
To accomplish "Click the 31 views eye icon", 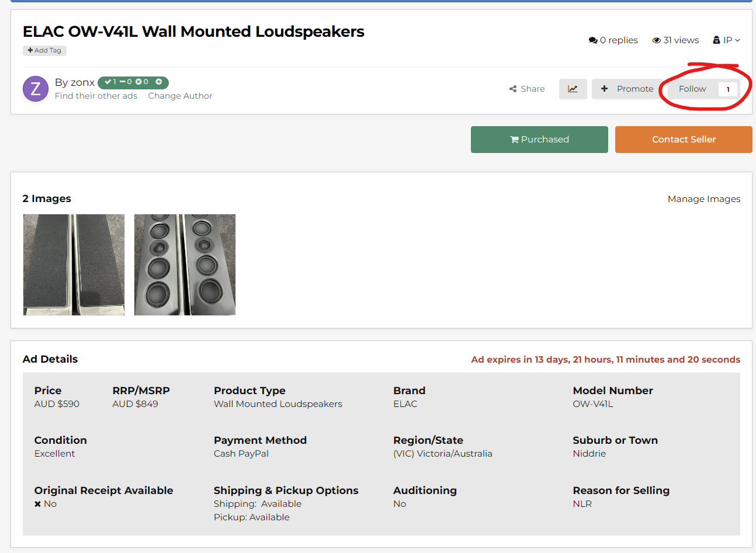I will [657, 40].
